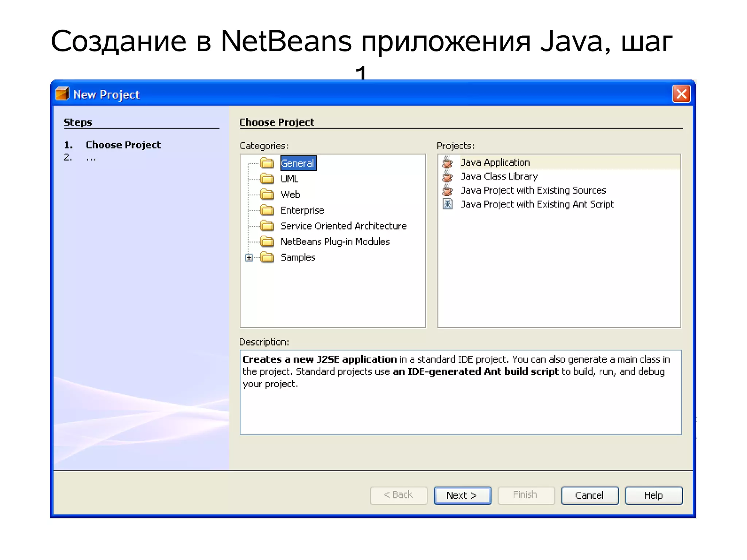
Task: Click the General folder icon
Action: tap(267, 163)
